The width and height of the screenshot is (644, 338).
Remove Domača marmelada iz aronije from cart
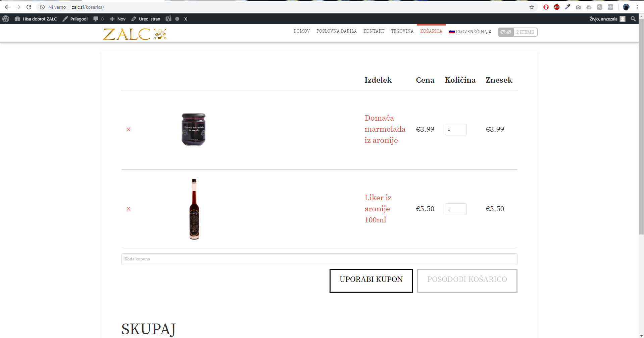point(129,129)
